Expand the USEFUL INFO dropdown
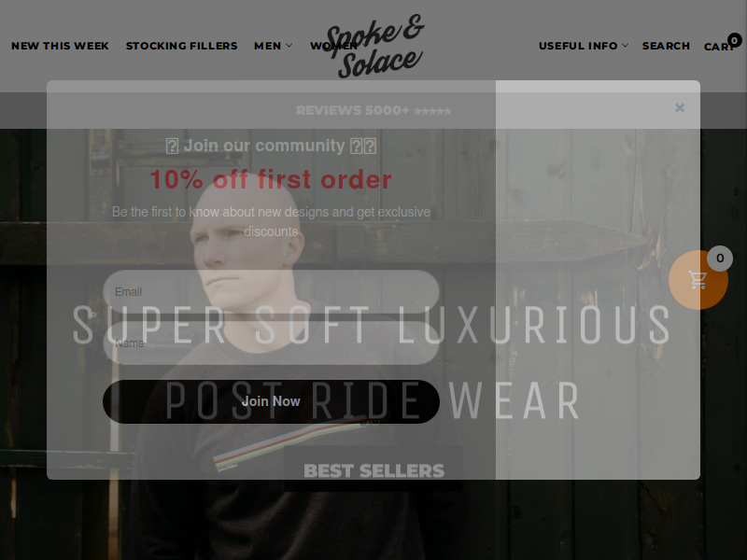 (584, 46)
